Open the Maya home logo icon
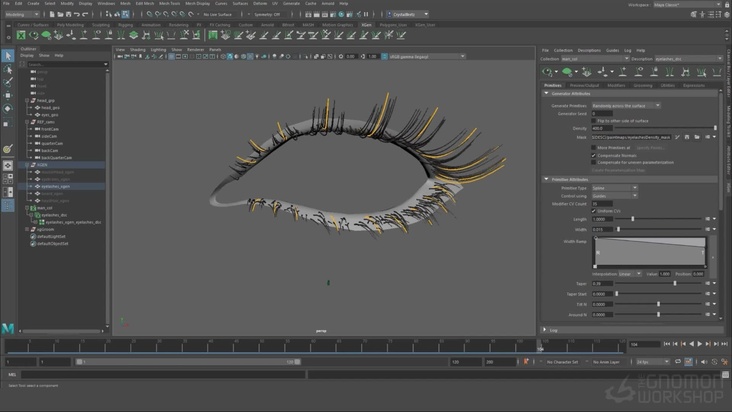This screenshot has width=732, height=412. (8, 328)
